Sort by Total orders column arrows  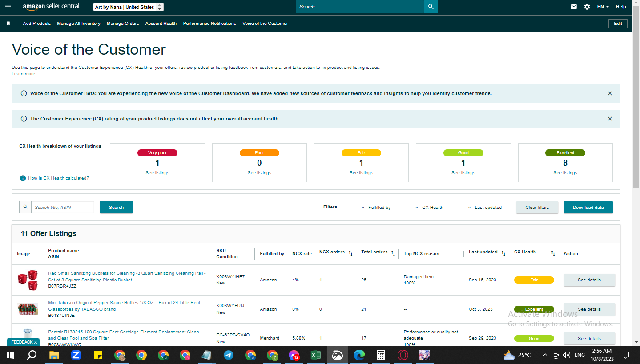(393, 253)
